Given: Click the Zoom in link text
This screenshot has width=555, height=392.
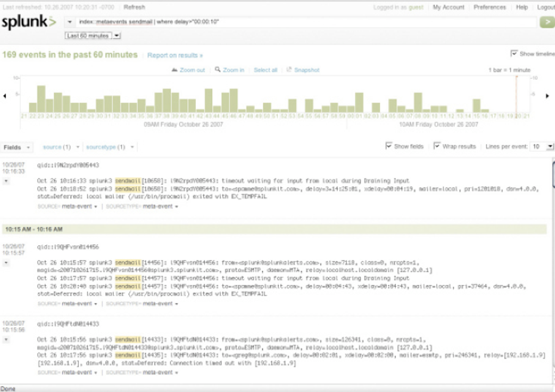Looking at the screenshot, I should (x=233, y=70).
